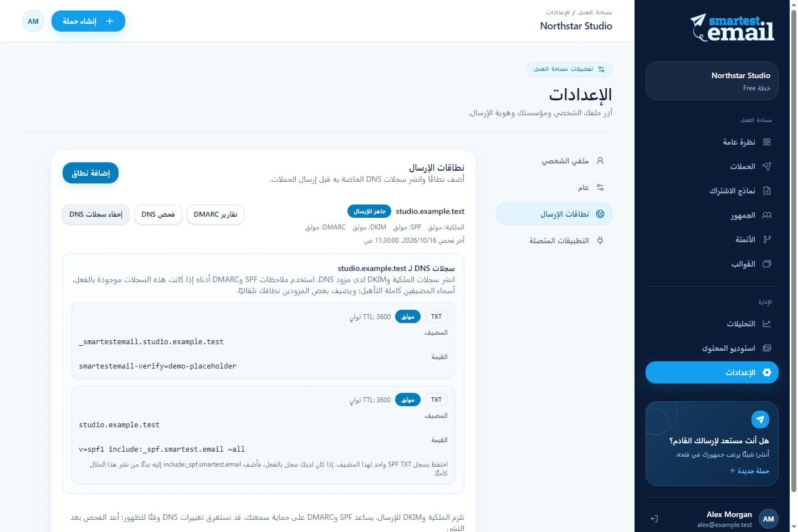This screenshot has height=532, width=798.
Task: Click the الإعدادات gear icon in sidebar
Action: point(767,372)
